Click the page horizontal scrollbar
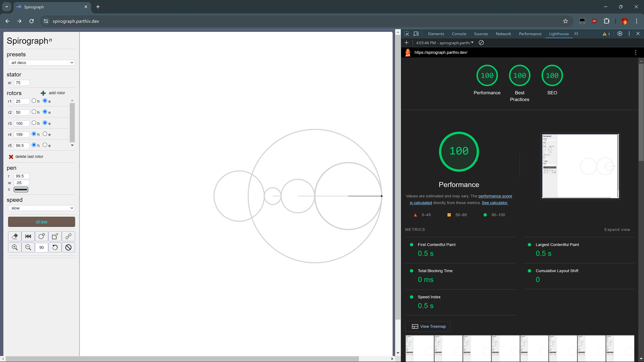The width and height of the screenshot is (644, 362). click(182, 359)
